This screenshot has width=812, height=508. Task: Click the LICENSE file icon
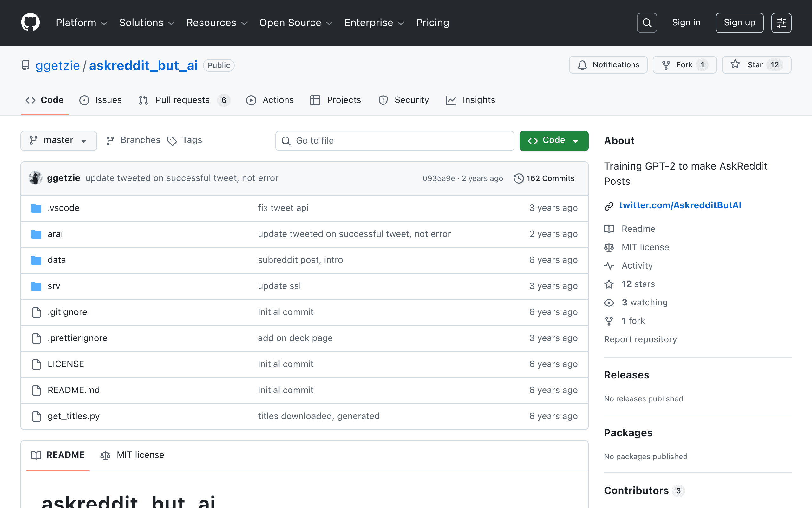pyautogui.click(x=36, y=364)
